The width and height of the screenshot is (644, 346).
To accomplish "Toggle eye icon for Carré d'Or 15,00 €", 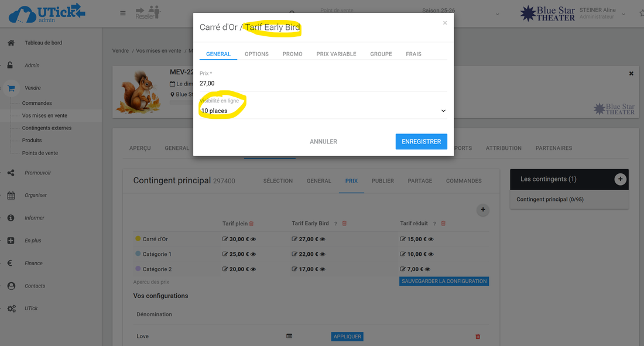I will [430, 239].
